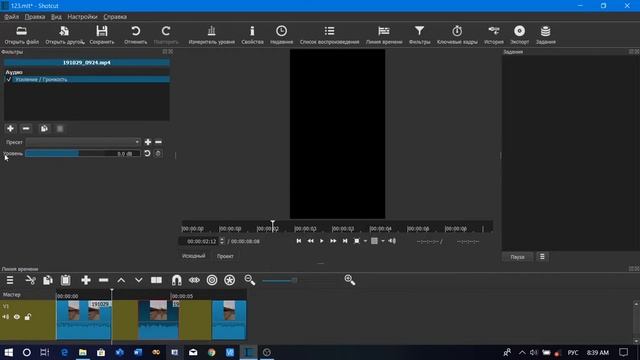Open the player zoom dropdown arrow
Image resolution: width=640 pixels, height=360 pixels.
[365, 241]
